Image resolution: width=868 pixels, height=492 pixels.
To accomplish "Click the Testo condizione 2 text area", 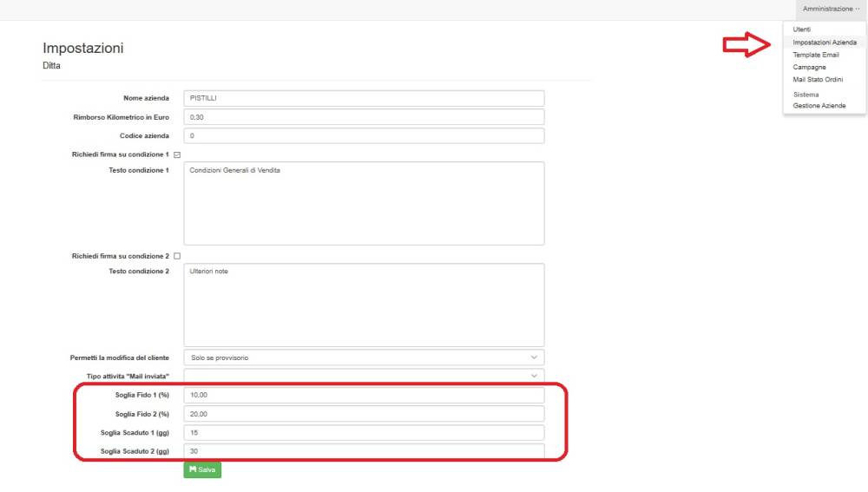I will pos(364,305).
